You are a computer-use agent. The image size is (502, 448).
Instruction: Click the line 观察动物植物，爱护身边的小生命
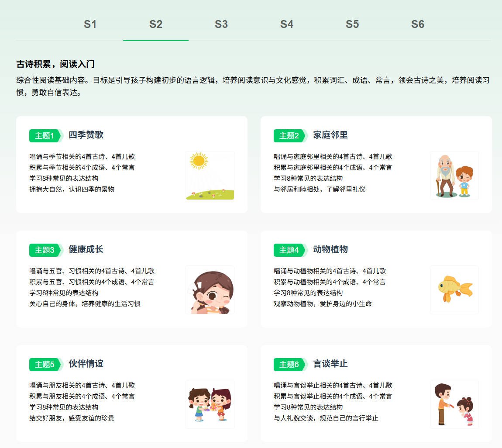(323, 303)
